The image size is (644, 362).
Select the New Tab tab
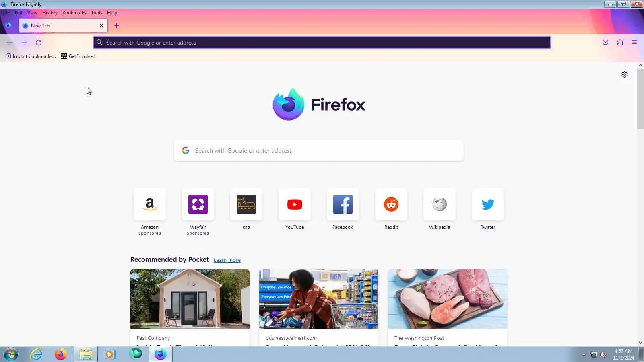pos(63,25)
